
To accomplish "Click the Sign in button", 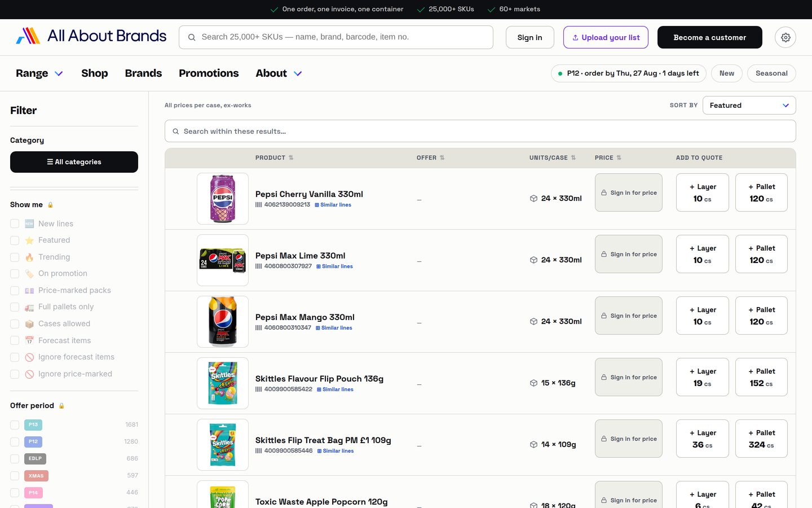I will pyautogui.click(x=530, y=37).
